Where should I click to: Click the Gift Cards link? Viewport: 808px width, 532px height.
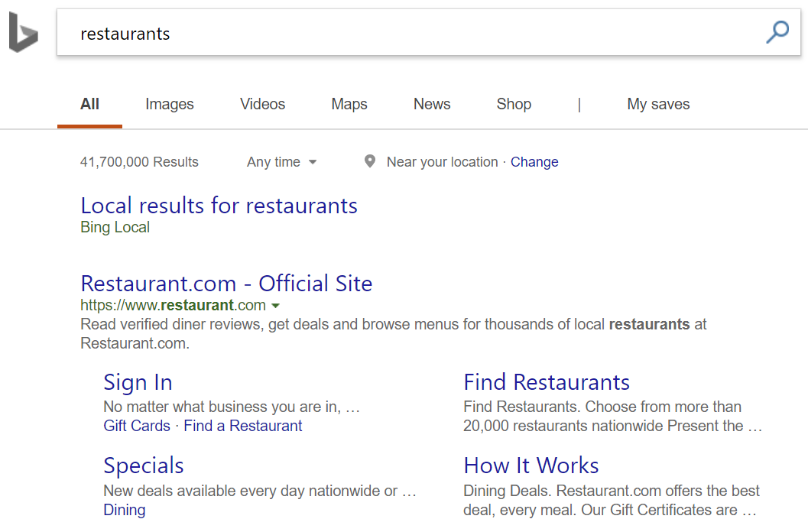pos(137,426)
